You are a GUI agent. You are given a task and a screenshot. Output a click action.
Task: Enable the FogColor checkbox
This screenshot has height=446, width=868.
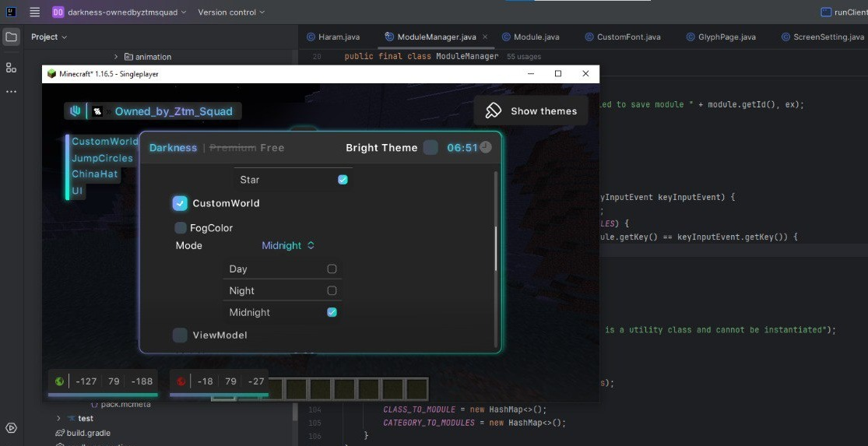point(181,227)
